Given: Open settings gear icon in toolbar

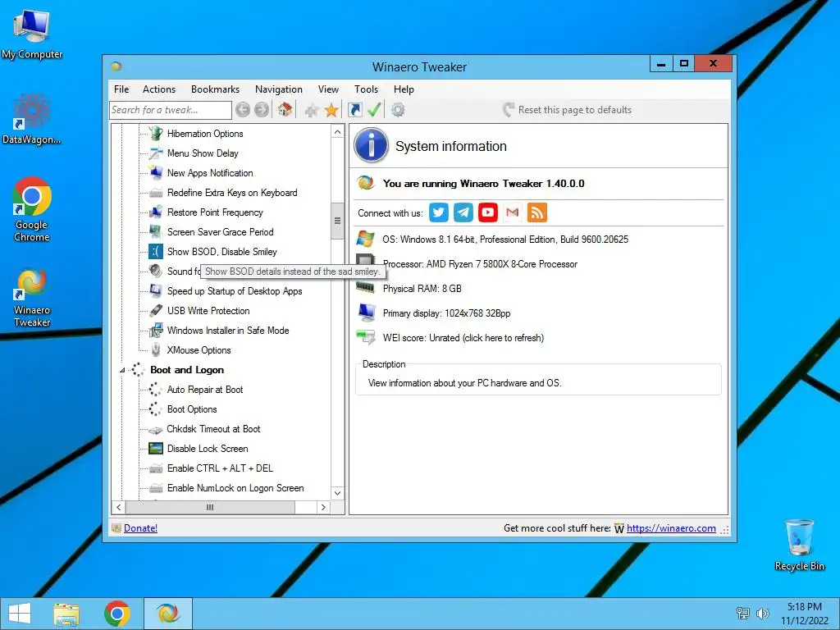Looking at the screenshot, I should pyautogui.click(x=398, y=110).
